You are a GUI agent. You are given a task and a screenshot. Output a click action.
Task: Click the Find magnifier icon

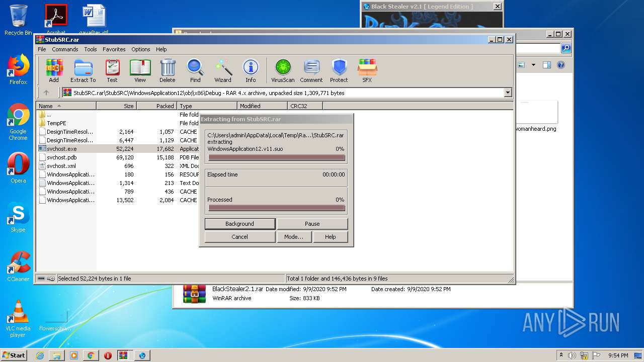(x=195, y=70)
